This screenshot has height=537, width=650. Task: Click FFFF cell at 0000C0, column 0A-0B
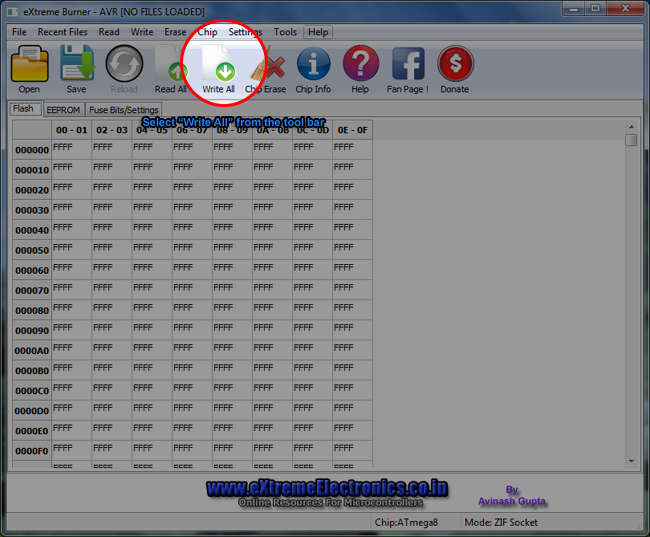coord(272,391)
